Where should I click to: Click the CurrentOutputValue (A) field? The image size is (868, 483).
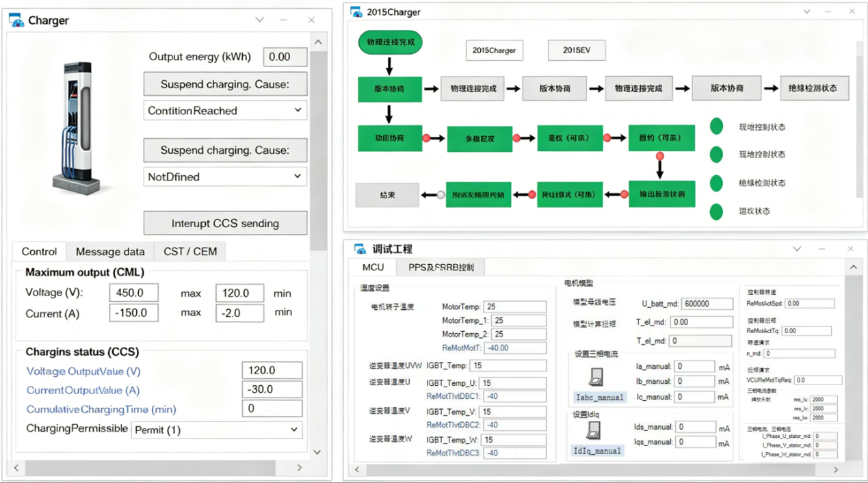pyautogui.click(x=272, y=389)
